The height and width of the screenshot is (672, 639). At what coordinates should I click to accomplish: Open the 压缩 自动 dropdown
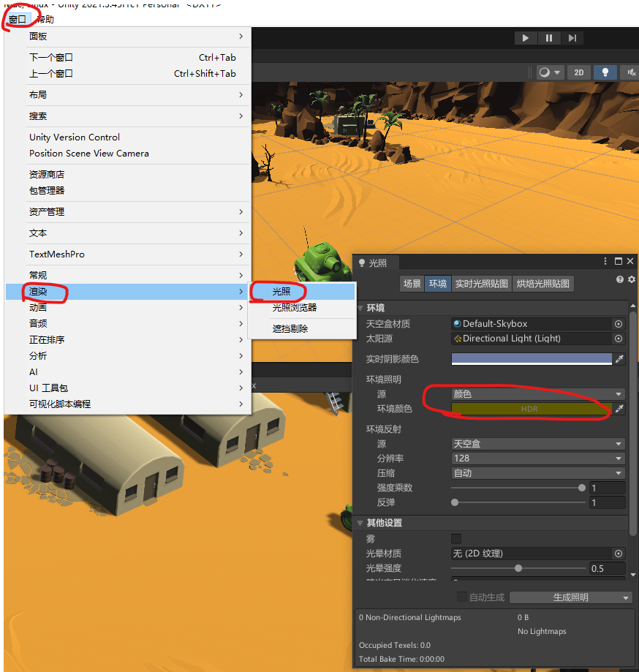click(x=538, y=473)
